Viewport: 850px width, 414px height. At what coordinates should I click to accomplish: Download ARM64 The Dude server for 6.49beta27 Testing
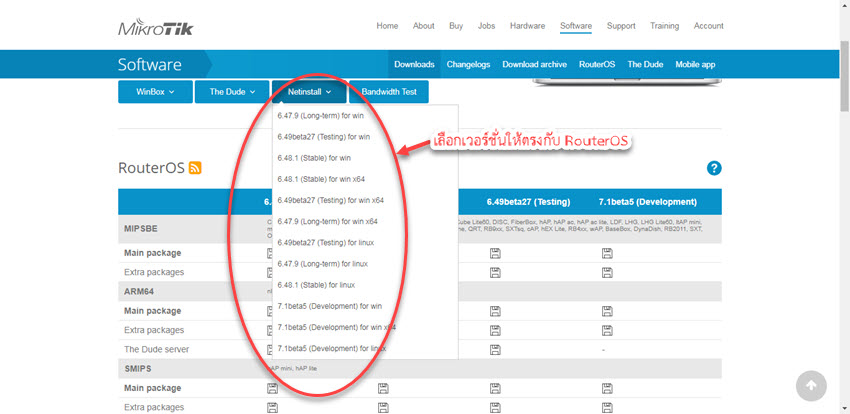(x=495, y=350)
